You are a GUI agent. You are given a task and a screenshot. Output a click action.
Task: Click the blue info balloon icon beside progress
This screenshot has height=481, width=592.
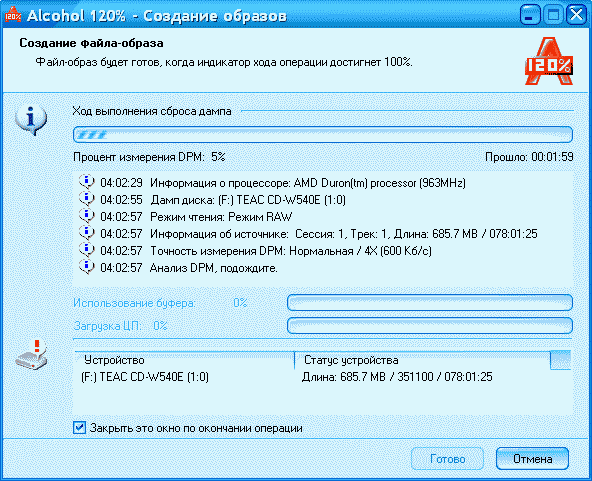point(31,120)
